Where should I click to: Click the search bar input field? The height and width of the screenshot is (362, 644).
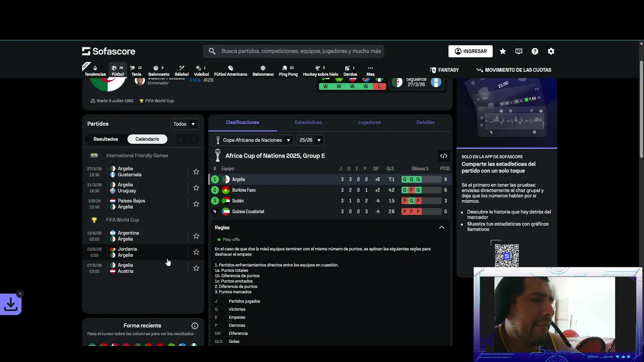[x=294, y=51]
